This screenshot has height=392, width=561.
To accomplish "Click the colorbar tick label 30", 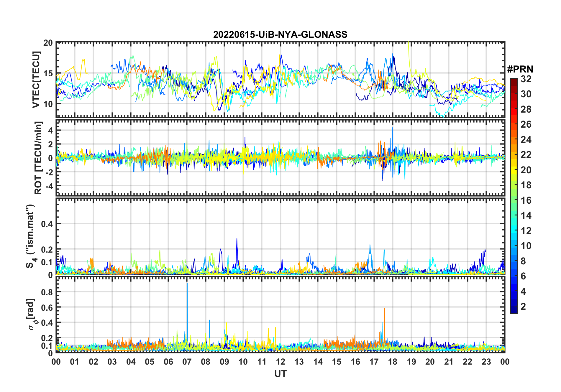I will click(x=526, y=94).
